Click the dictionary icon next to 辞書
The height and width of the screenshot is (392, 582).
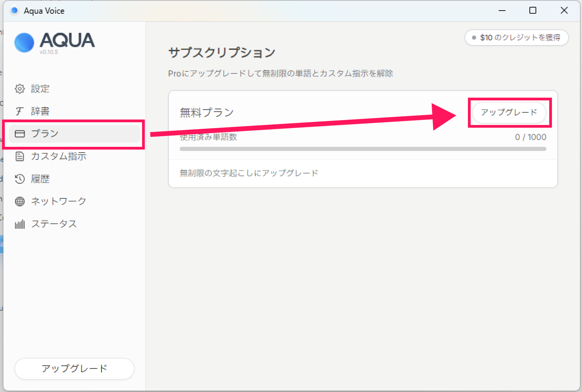(20, 111)
